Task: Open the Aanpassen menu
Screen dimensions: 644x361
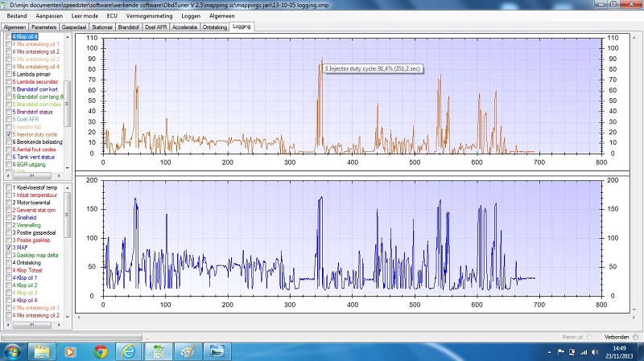Action: click(x=49, y=15)
